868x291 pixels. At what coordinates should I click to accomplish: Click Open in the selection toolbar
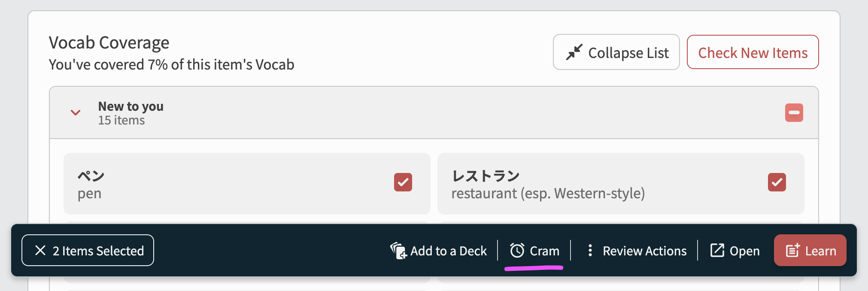(x=744, y=251)
